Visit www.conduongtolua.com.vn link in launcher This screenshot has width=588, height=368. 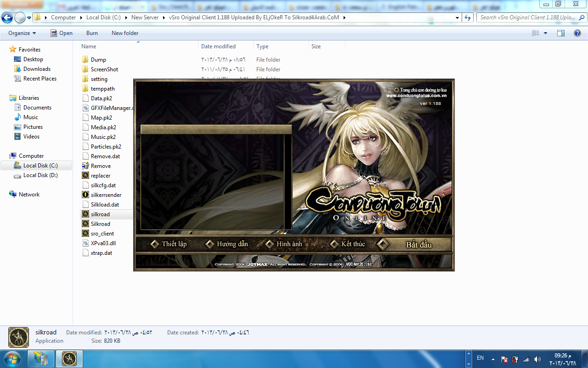click(416, 96)
